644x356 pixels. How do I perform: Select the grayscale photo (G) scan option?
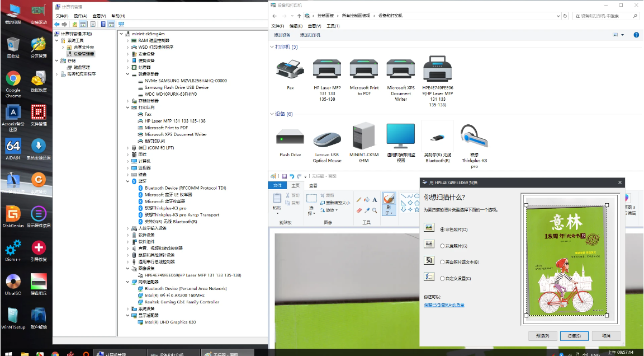pyautogui.click(x=453, y=246)
